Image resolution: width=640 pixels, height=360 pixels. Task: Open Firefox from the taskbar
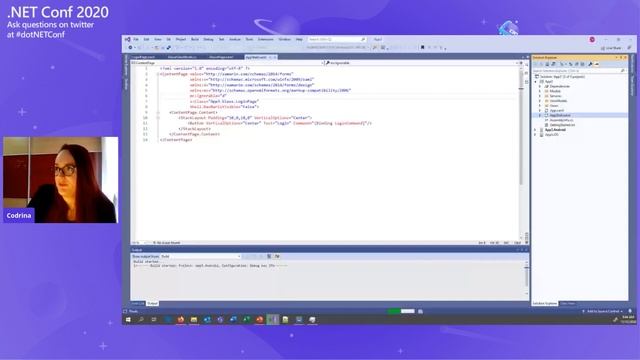point(180,320)
